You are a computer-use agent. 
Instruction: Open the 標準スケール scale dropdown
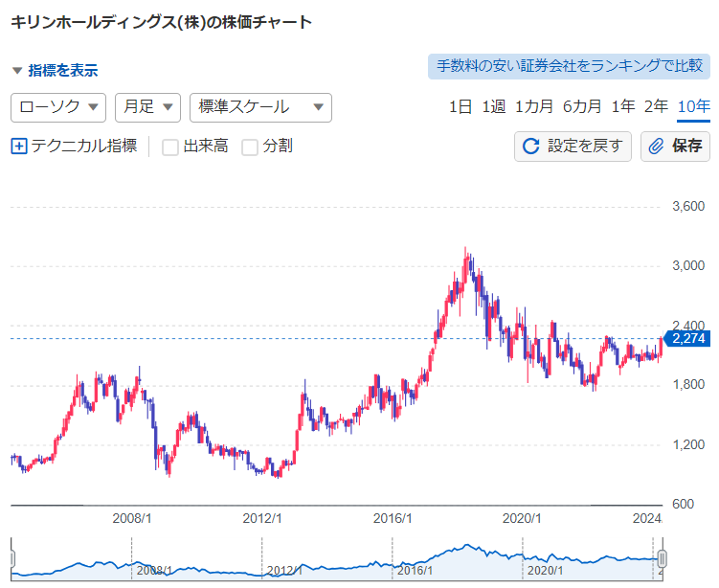[x=260, y=108]
